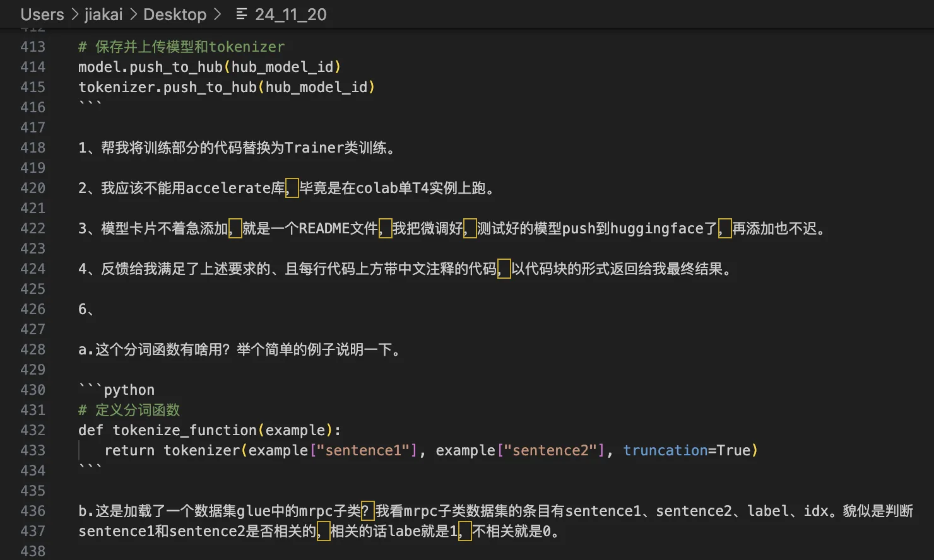The image size is (934, 560).
Task: Click line number 436 in the gutter
Action: (33, 511)
